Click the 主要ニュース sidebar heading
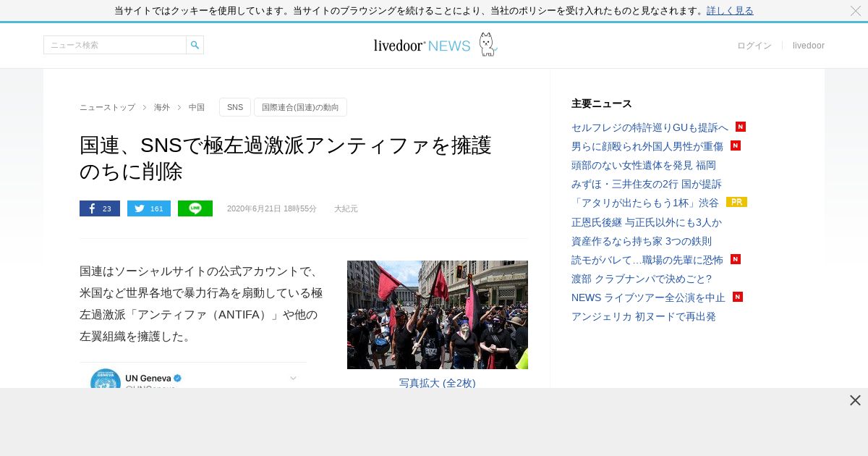 coord(602,104)
